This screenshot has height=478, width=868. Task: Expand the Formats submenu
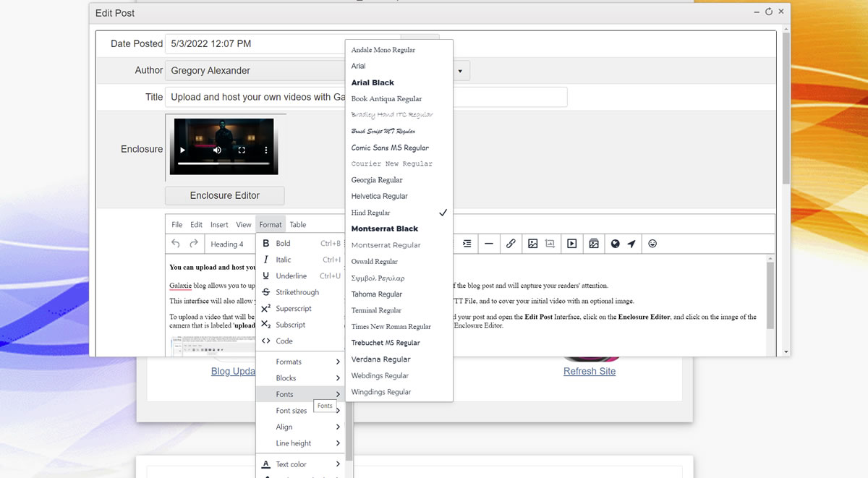(x=300, y=362)
